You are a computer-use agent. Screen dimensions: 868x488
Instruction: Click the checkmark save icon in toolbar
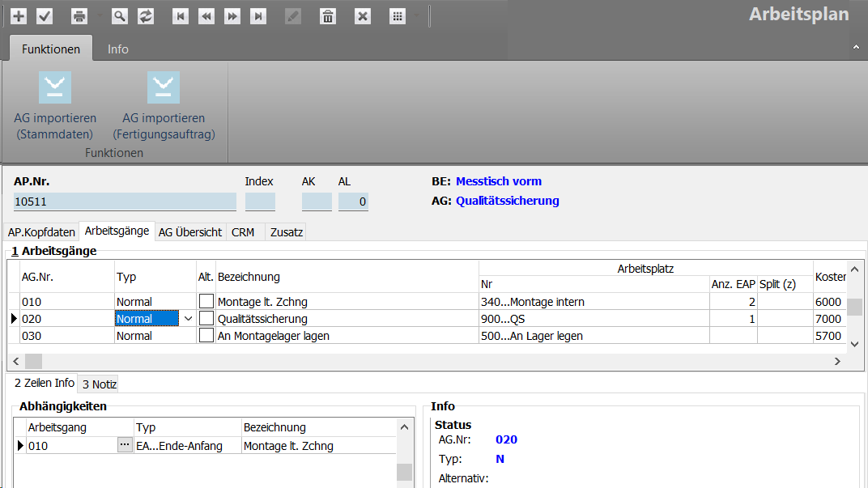point(45,16)
